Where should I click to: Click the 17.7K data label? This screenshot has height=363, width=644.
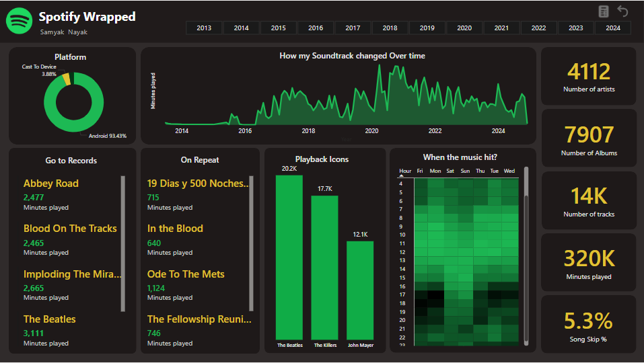(x=324, y=189)
